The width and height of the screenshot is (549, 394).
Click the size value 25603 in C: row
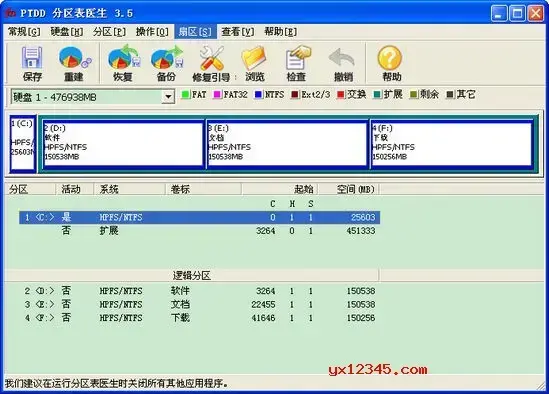coord(363,217)
